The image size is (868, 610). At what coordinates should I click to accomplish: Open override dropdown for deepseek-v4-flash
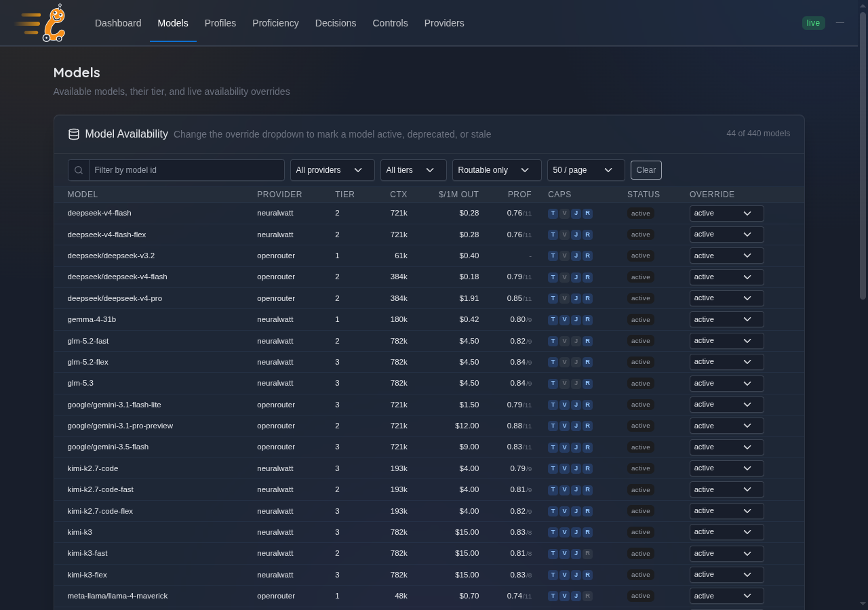pos(726,213)
